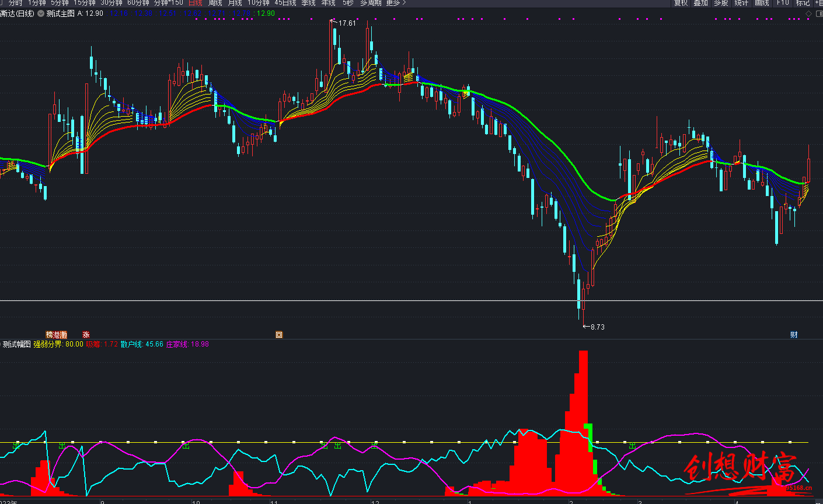
Task: Switch to the 5秒 period tab
Action: pos(348,3)
